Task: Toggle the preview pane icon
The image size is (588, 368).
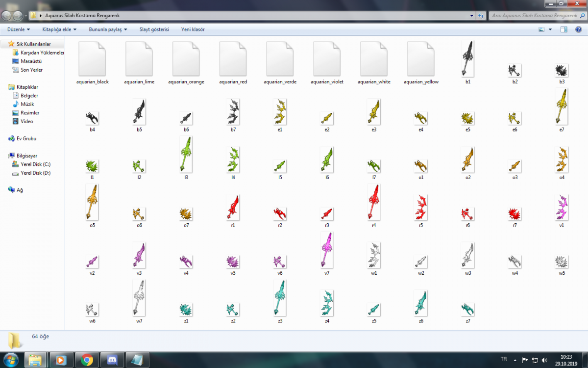Action: tap(564, 29)
